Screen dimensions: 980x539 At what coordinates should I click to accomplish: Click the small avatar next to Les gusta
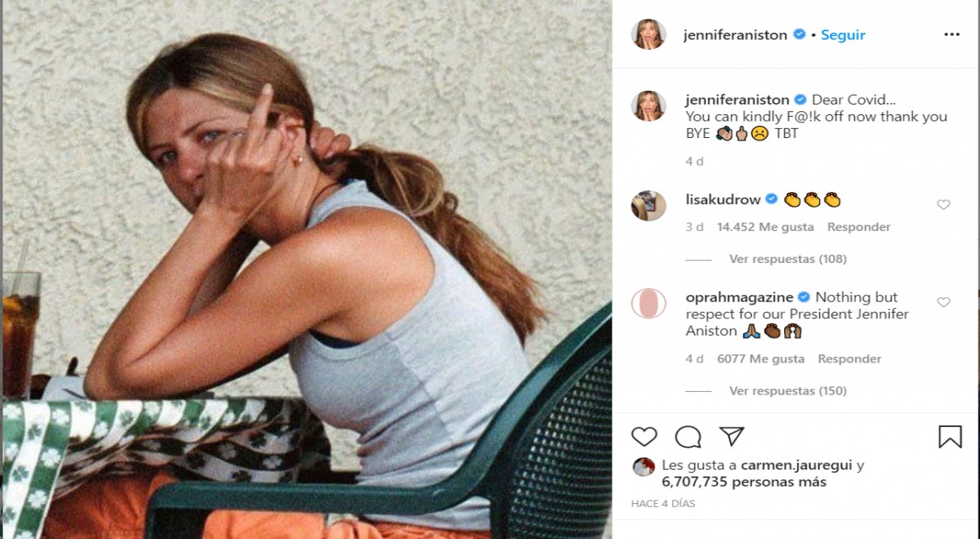[x=644, y=466]
